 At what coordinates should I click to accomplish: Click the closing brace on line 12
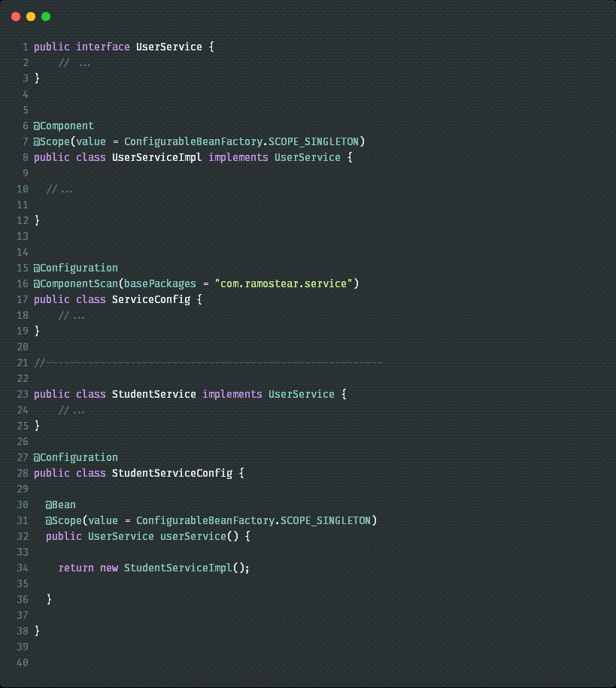(x=37, y=221)
